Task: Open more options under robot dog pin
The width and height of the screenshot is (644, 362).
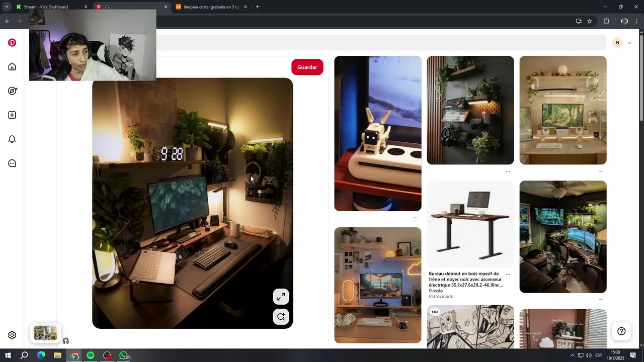Action: [x=415, y=218]
